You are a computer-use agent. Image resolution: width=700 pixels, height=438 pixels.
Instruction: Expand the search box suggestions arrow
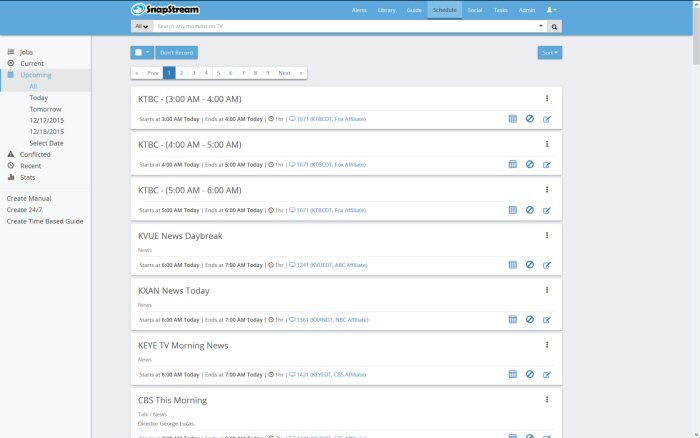click(541, 26)
